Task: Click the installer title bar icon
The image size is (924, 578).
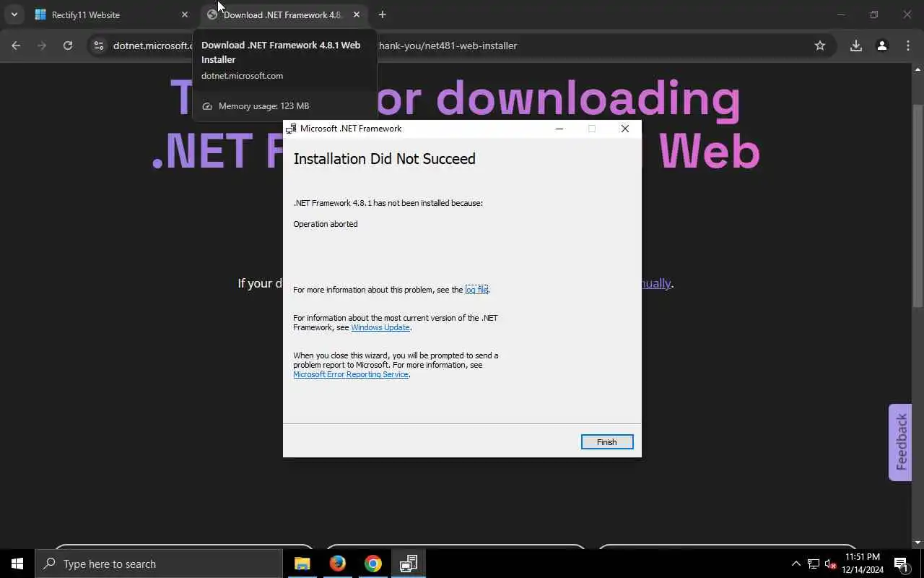Action: [291, 129]
